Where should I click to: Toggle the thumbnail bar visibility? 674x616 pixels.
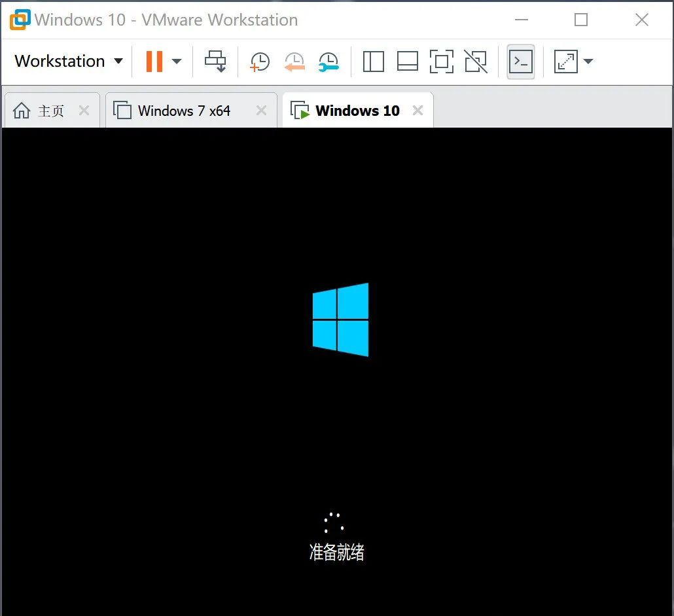tap(408, 61)
